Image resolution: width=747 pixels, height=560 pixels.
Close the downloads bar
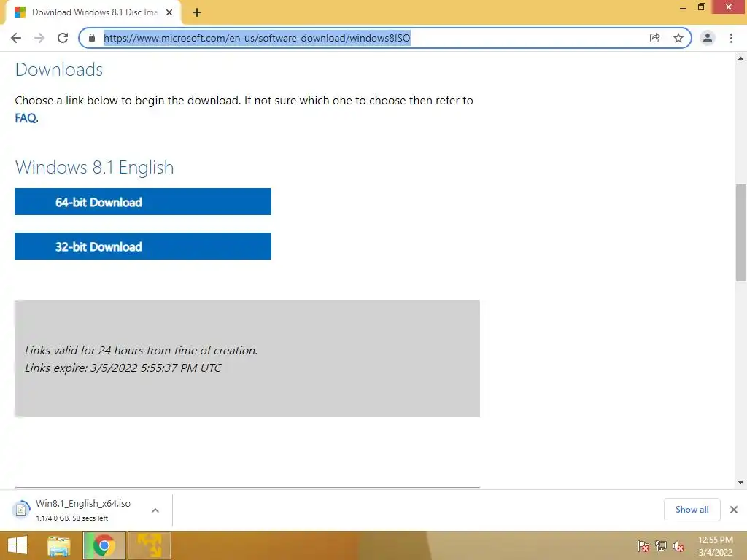tap(734, 510)
